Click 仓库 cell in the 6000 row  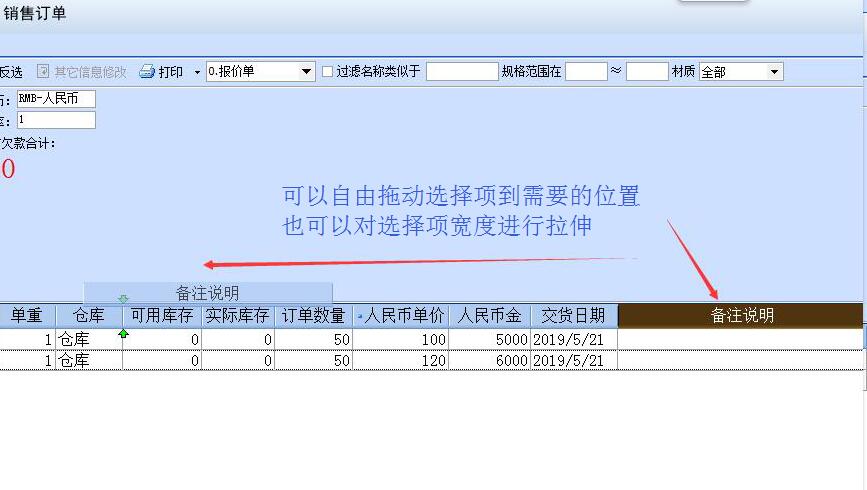(x=88, y=361)
